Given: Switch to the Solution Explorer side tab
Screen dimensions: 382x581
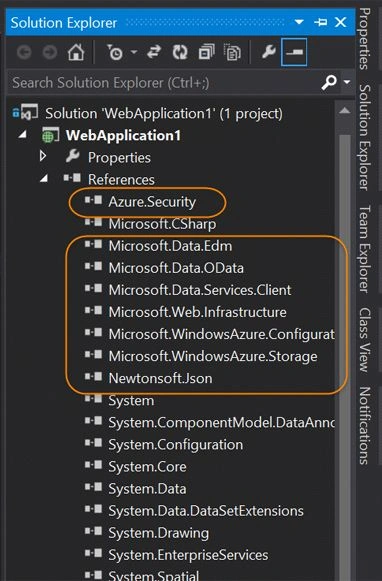Looking at the screenshot, I should (365, 137).
